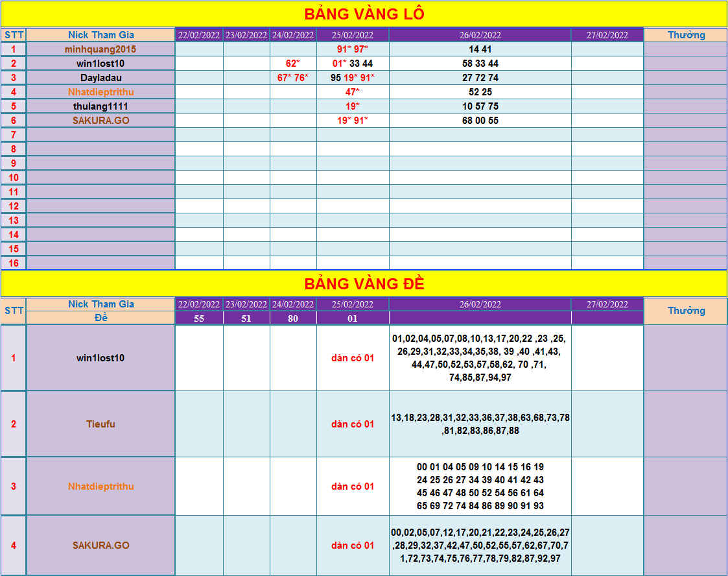This screenshot has height=576, width=728.
Task: Select Tieufu's number list starting '13,18,23'
Action: (x=480, y=424)
